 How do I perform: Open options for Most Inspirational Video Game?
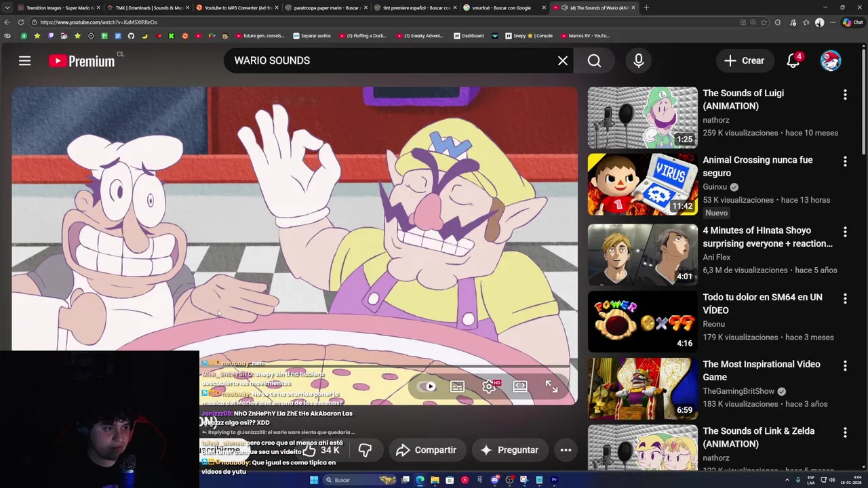point(845,366)
